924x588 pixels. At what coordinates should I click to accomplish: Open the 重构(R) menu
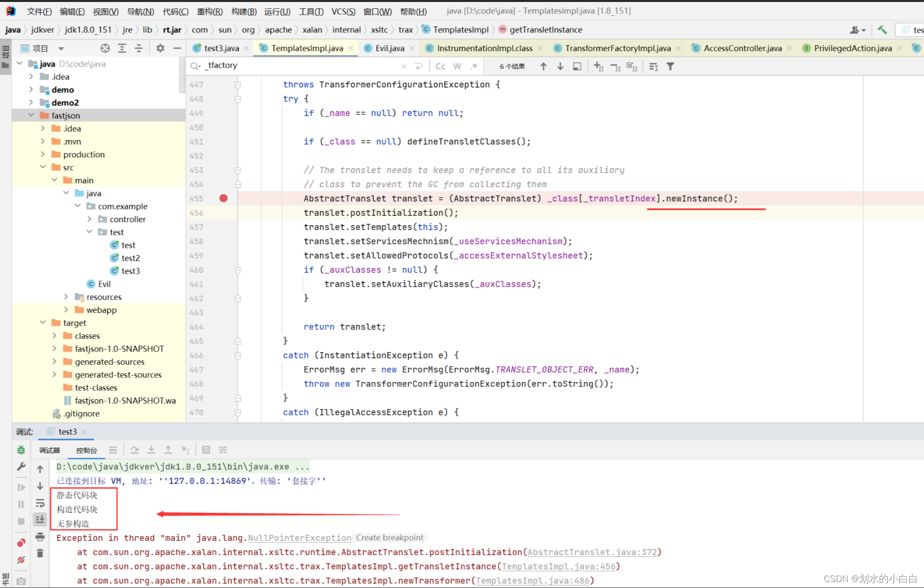pos(210,11)
